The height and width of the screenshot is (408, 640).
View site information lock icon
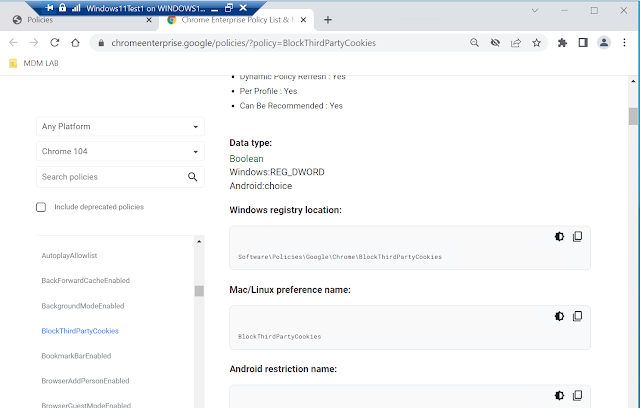point(101,43)
